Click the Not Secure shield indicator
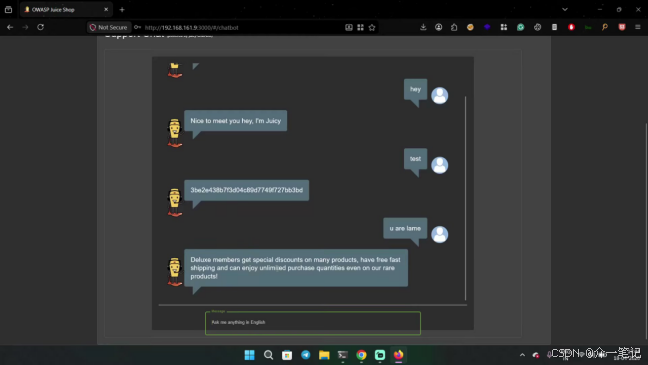648x365 pixels. click(109, 27)
